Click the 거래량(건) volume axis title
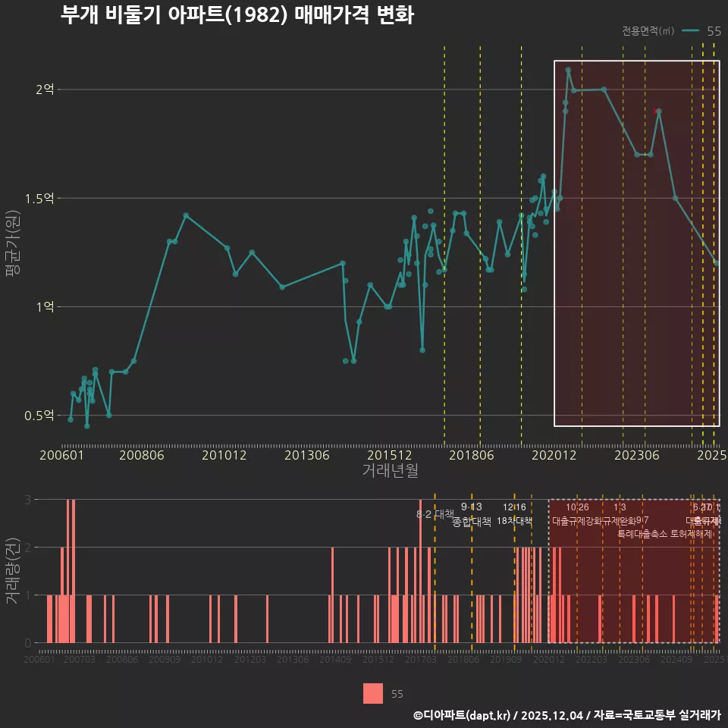728x728 pixels. tap(13, 571)
